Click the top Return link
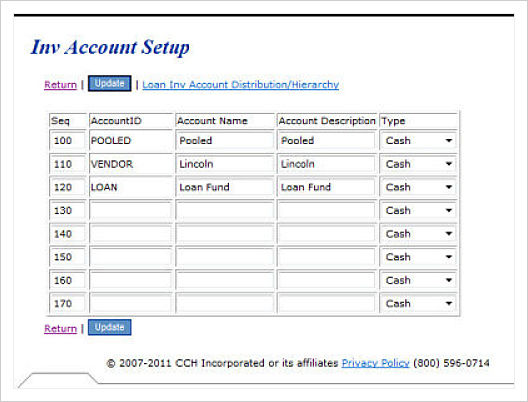This screenshot has height=402, width=528. tap(61, 85)
